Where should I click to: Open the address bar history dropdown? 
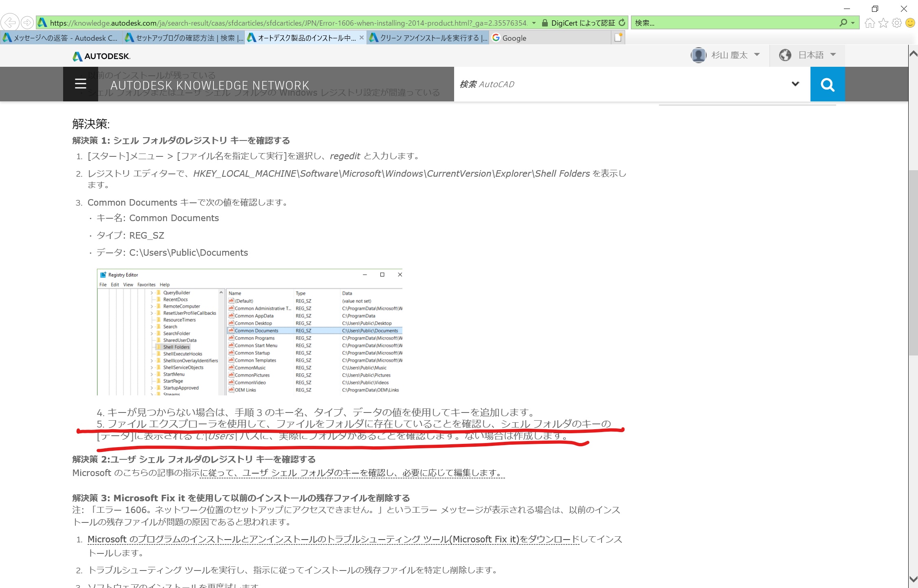tap(534, 22)
